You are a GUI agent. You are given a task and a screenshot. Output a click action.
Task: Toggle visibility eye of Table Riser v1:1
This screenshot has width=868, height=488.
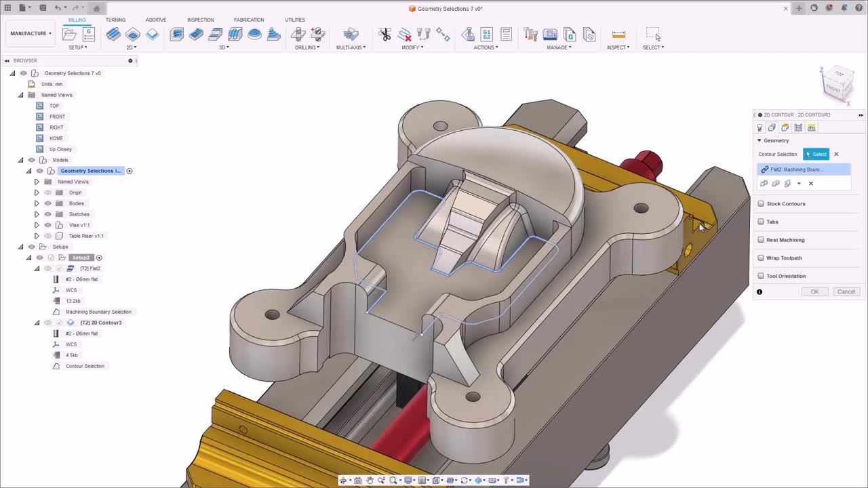[47, 236]
